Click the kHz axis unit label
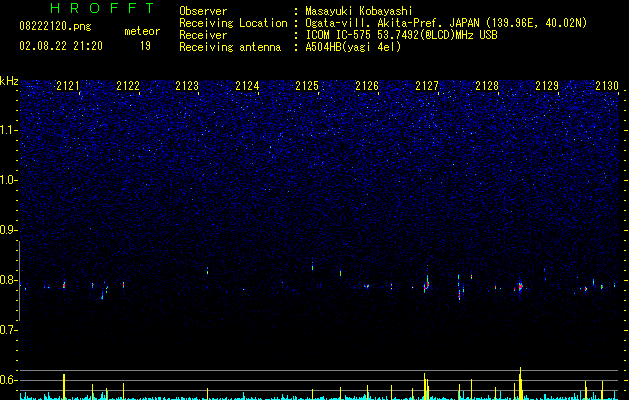629x400 pixels. tap(9, 81)
